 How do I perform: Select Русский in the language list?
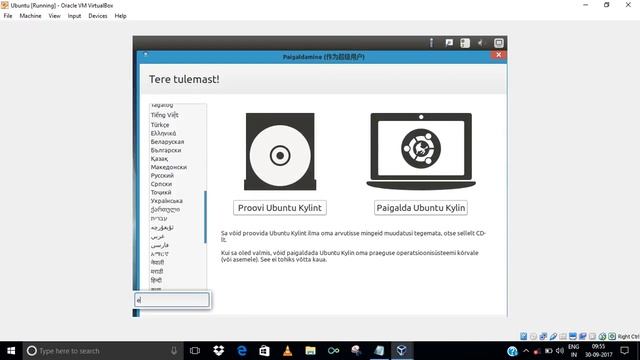(162, 176)
